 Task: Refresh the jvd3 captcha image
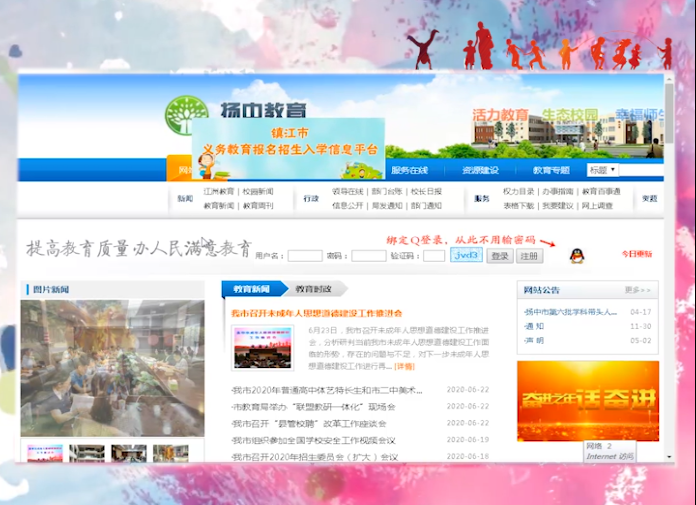pos(466,255)
